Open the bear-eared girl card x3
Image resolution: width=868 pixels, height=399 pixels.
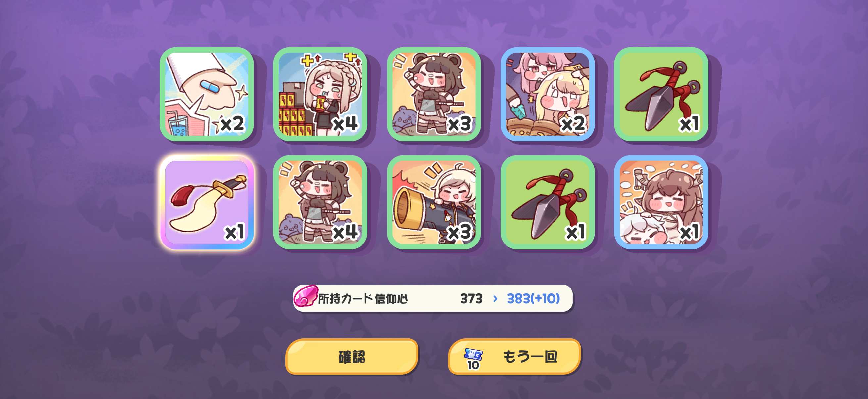coord(434,94)
